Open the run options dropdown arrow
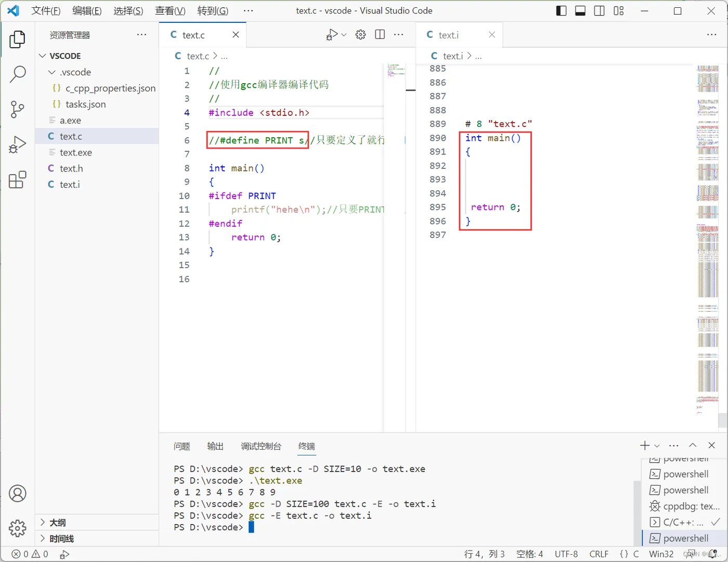The width and height of the screenshot is (728, 562). pos(344,35)
